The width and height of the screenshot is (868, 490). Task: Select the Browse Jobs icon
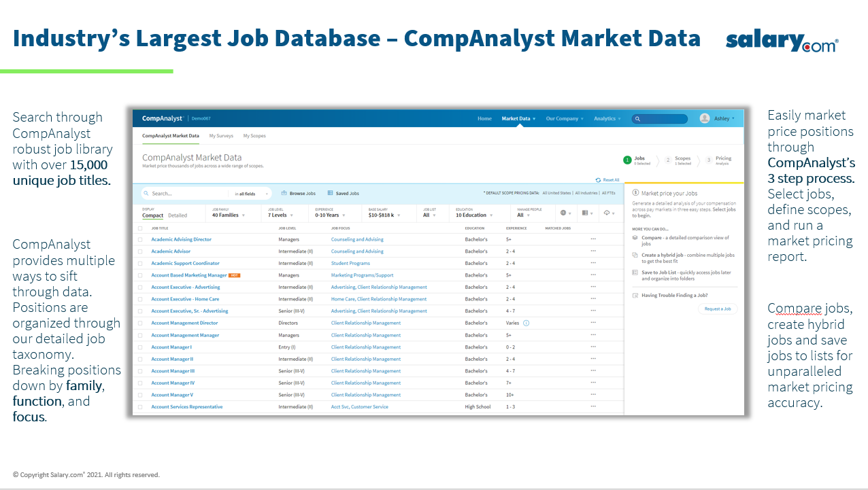[x=283, y=193]
